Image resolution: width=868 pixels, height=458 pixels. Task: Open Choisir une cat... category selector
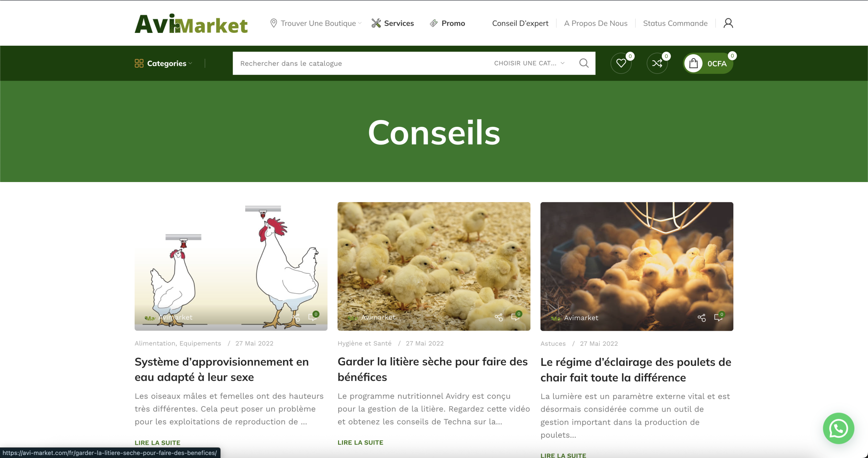pyautogui.click(x=529, y=63)
